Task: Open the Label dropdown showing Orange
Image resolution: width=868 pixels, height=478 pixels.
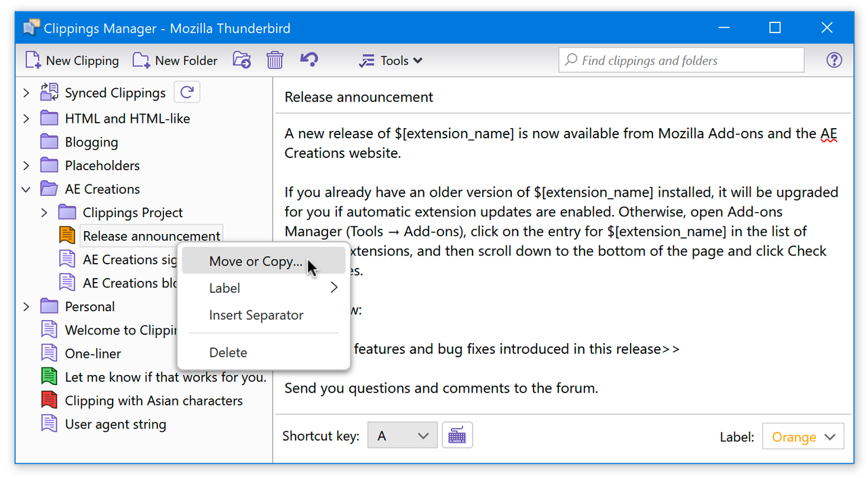Action: (803, 437)
